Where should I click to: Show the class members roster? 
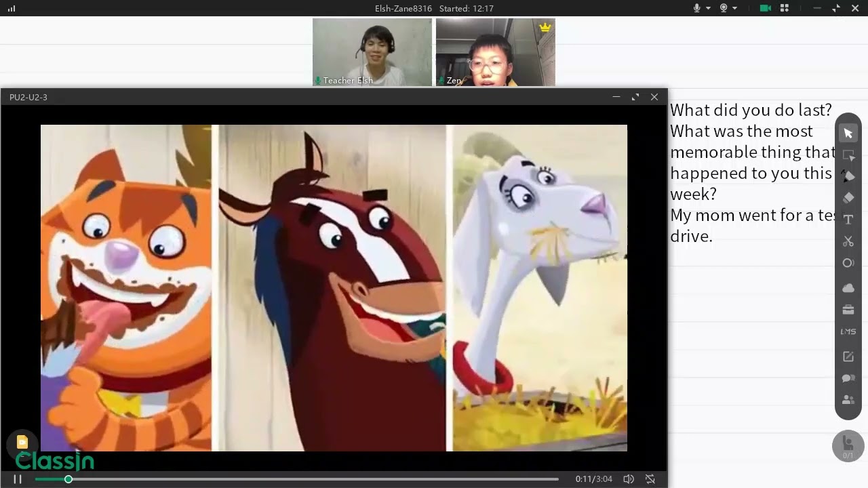pyautogui.click(x=848, y=400)
